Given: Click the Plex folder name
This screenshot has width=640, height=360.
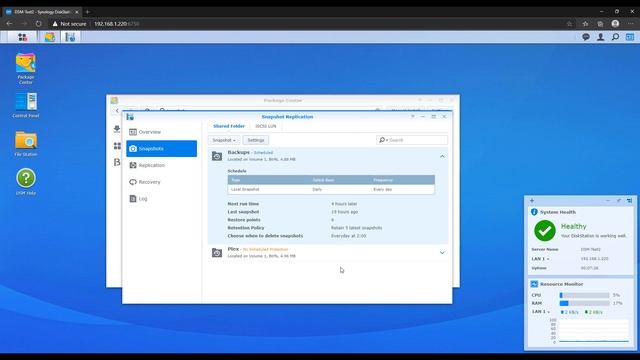Looking at the screenshot, I should click(233, 249).
